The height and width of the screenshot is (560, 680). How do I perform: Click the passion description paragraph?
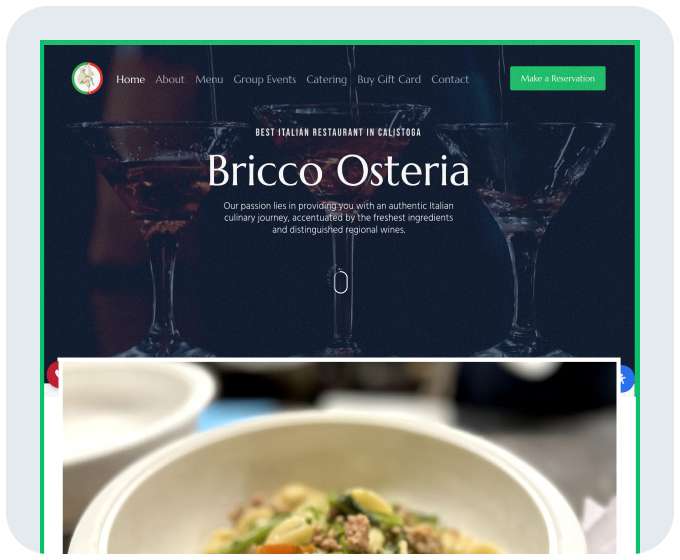tap(338, 218)
